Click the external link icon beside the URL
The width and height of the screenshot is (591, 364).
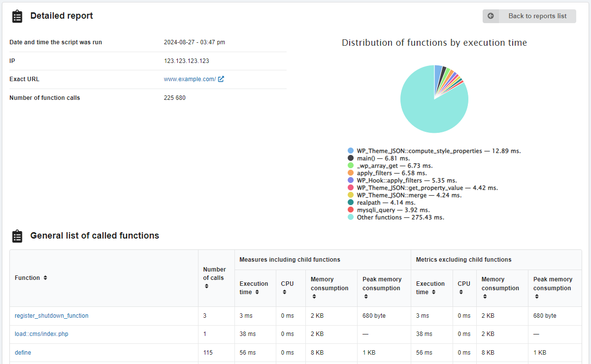[221, 79]
